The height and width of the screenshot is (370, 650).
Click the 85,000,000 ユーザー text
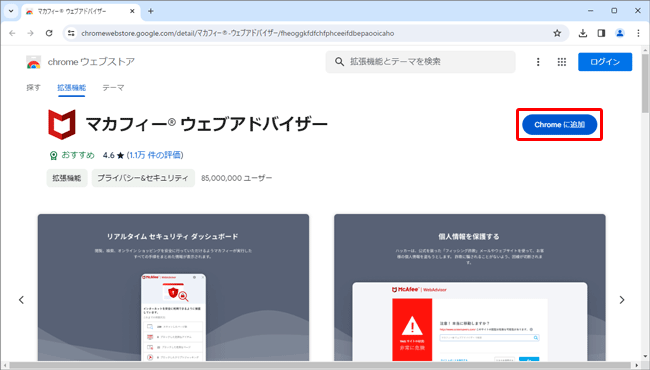tap(237, 178)
